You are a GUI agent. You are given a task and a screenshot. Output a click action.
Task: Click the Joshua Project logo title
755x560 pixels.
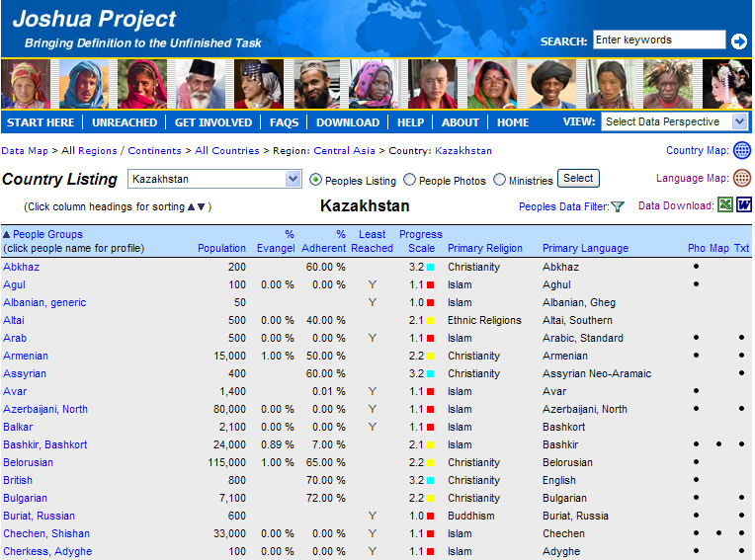pyautogui.click(x=95, y=19)
